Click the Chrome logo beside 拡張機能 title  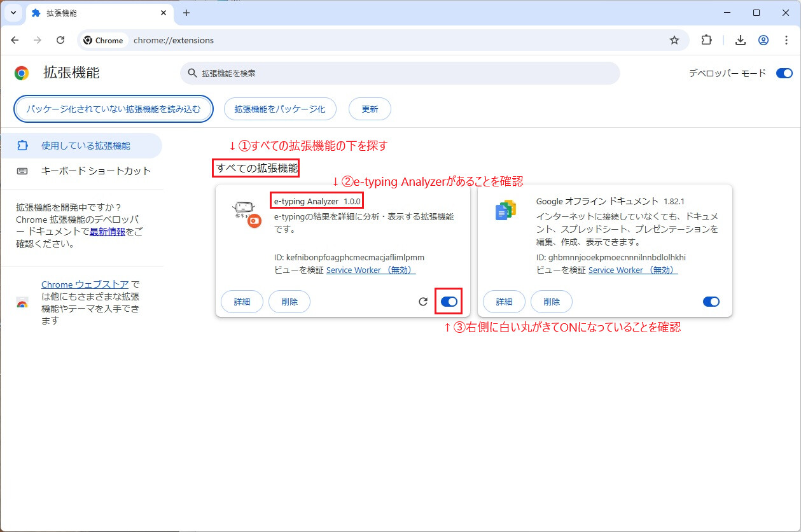(22, 73)
